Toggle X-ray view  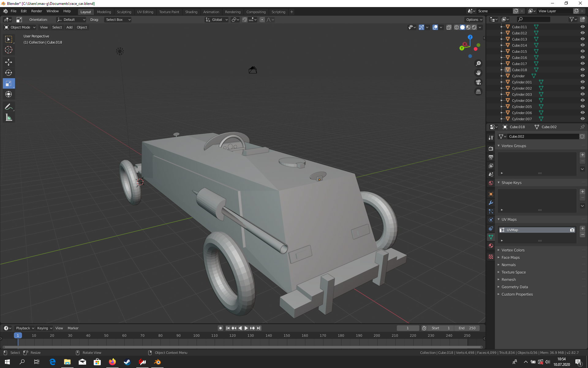point(449,27)
